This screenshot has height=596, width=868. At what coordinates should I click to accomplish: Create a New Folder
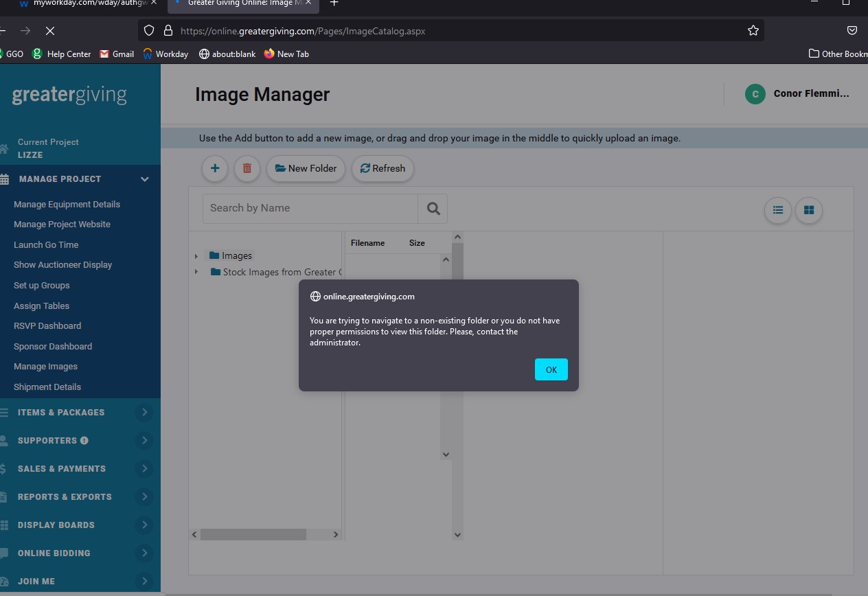(x=306, y=168)
